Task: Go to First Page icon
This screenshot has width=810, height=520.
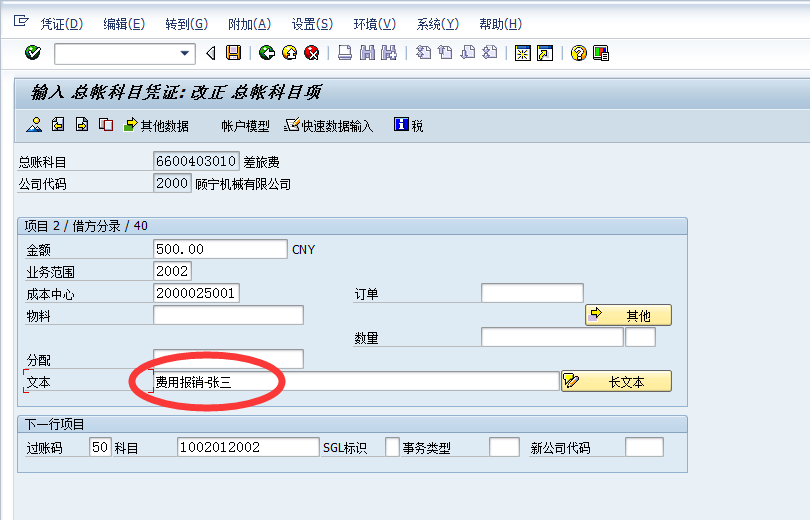Action: pyautogui.click(x=423, y=53)
